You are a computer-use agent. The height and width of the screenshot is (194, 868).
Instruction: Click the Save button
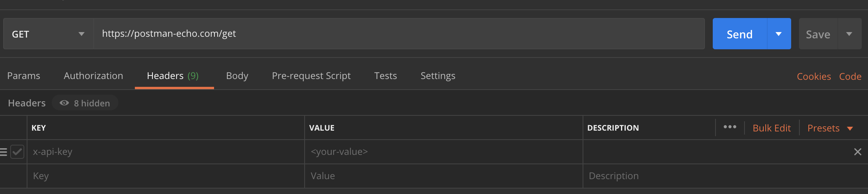point(818,34)
